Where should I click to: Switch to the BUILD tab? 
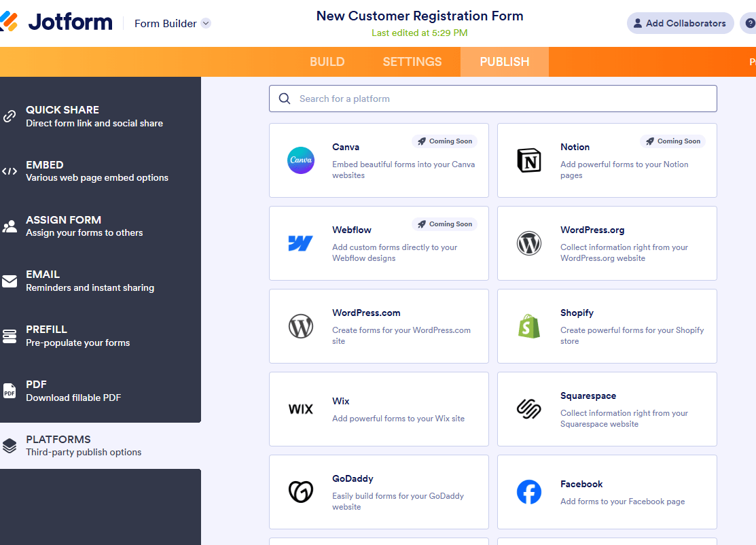pos(327,62)
